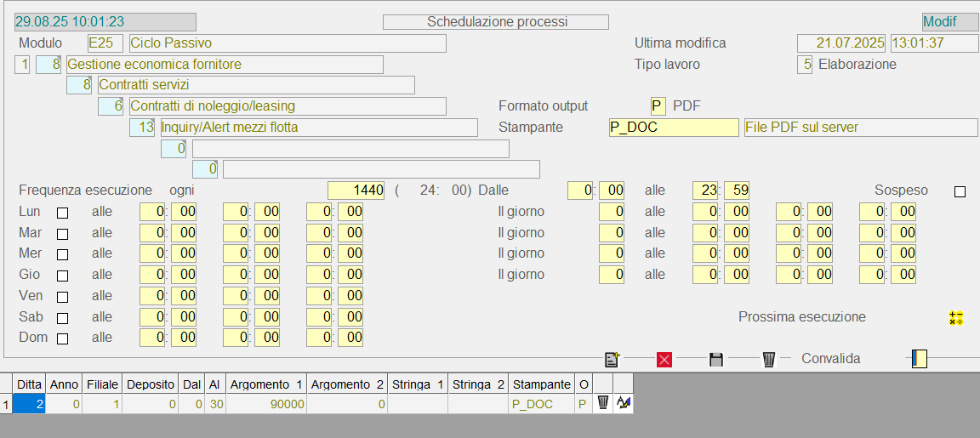Click trash icon left of Convalida
This screenshot has height=438, width=980.
(x=769, y=360)
